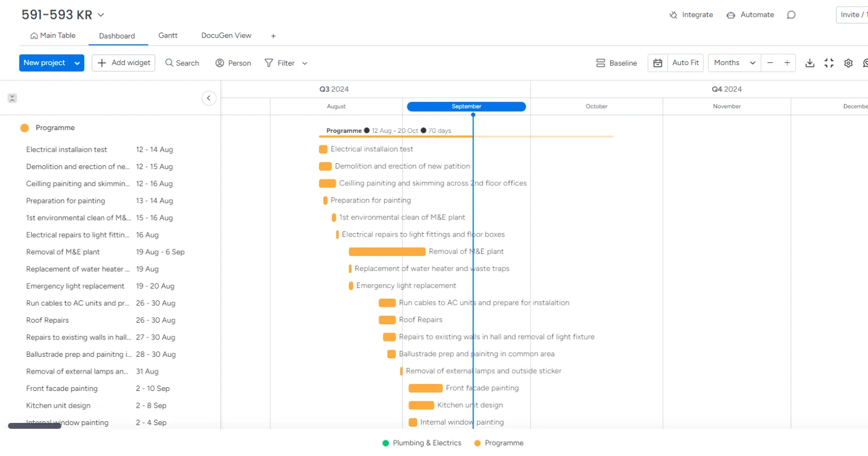Toggle Baseline display
868x456 pixels.
(x=616, y=63)
